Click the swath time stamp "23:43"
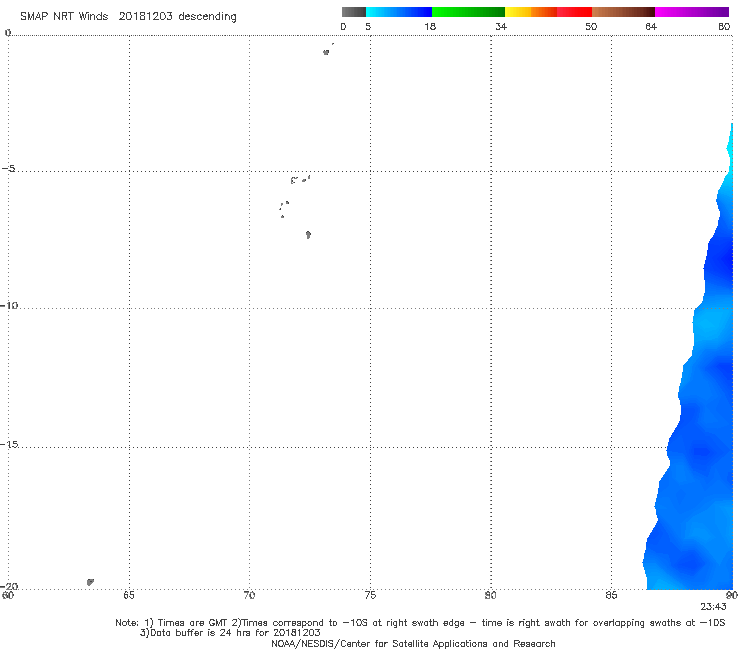This screenshot has width=740, height=650. coord(713,607)
